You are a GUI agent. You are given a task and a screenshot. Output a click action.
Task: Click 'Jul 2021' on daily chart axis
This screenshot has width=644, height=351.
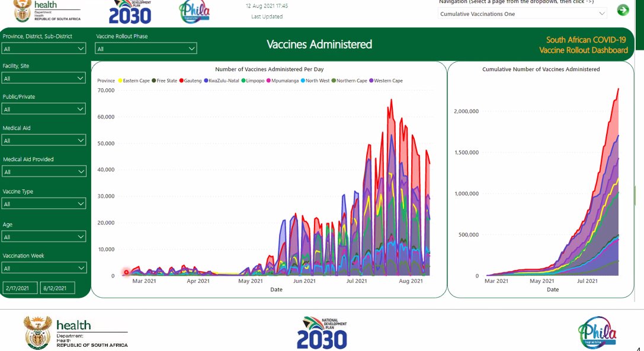(357, 281)
